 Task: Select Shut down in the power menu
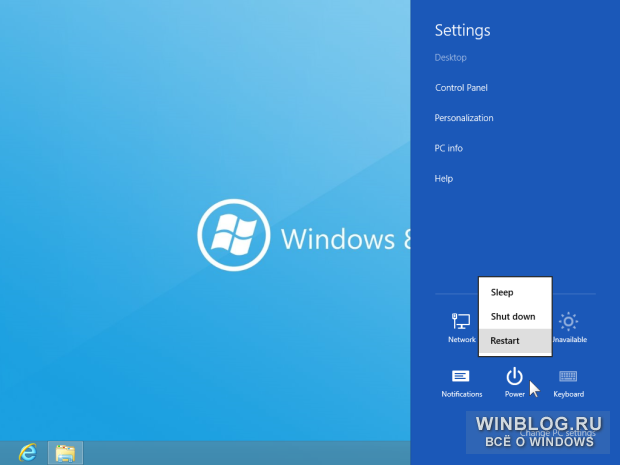(x=515, y=316)
